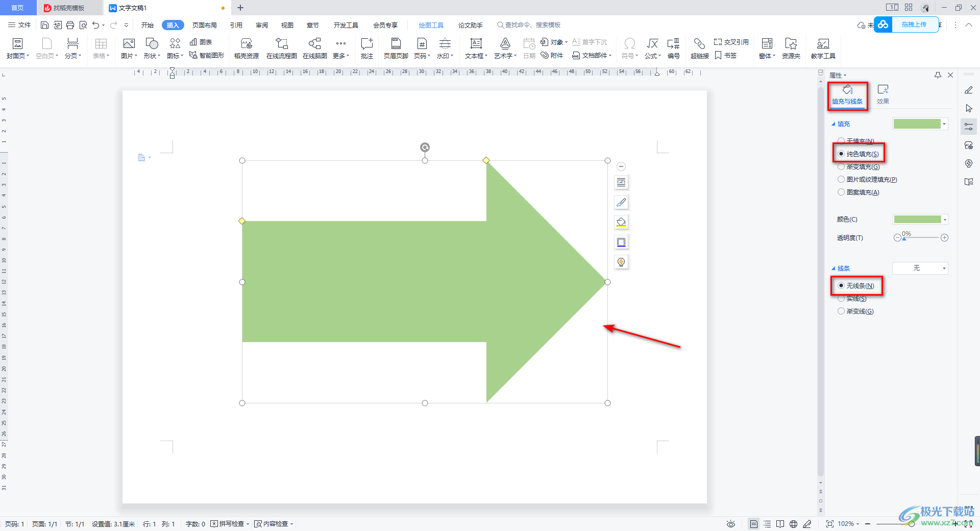The height and width of the screenshot is (531, 980).
Task: Open the 图片 picture insert tool
Action: coord(129,49)
